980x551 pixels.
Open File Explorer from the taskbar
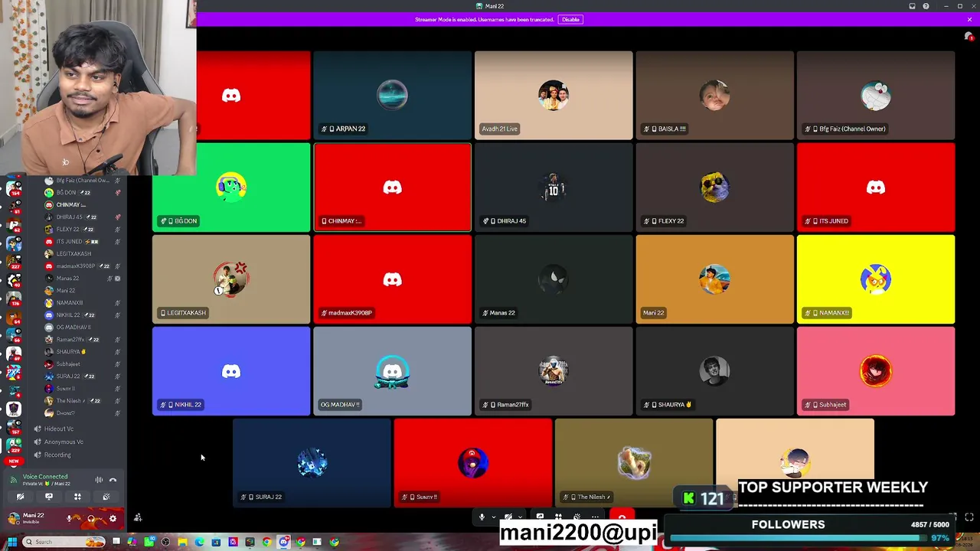[x=182, y=542]
